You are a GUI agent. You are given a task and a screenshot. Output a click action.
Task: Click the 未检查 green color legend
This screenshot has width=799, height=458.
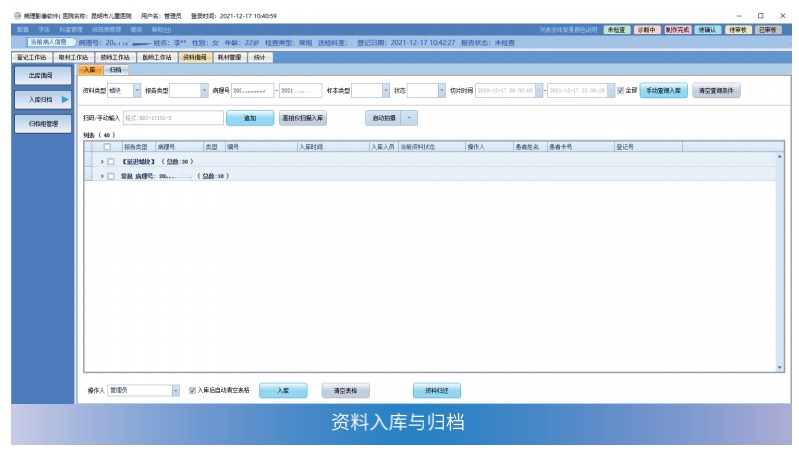click(x=617, y=30)
